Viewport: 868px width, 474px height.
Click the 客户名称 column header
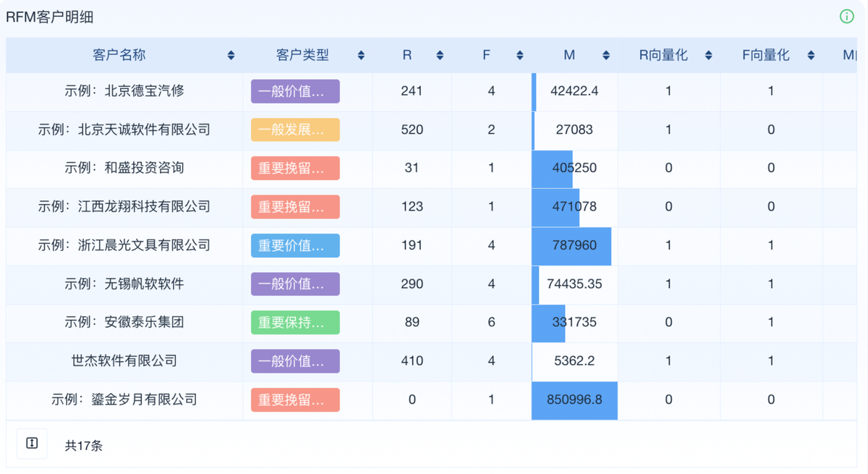119,55
